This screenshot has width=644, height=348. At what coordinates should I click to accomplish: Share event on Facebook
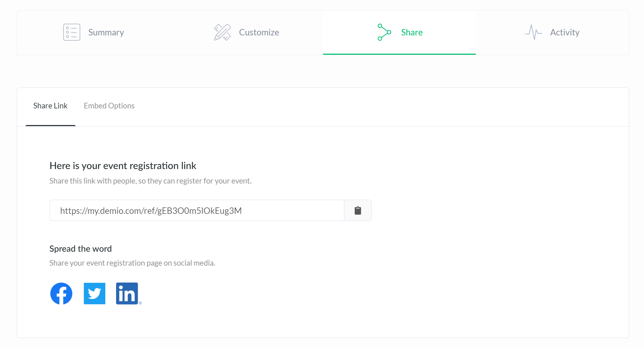tap(61, 294)
